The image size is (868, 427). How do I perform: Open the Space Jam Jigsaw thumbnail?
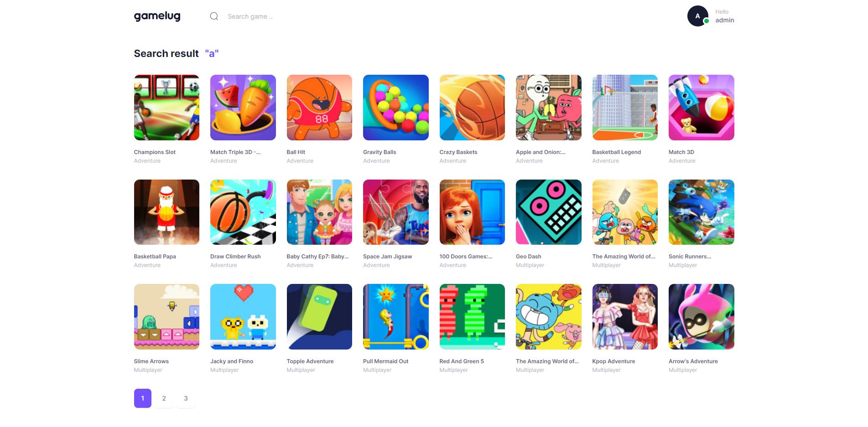395,212
